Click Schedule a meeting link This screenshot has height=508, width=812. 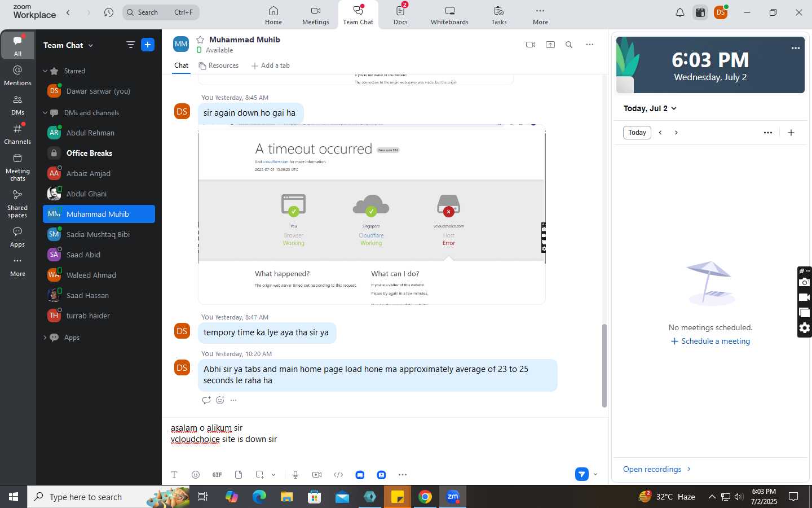(x=710, y=341)
